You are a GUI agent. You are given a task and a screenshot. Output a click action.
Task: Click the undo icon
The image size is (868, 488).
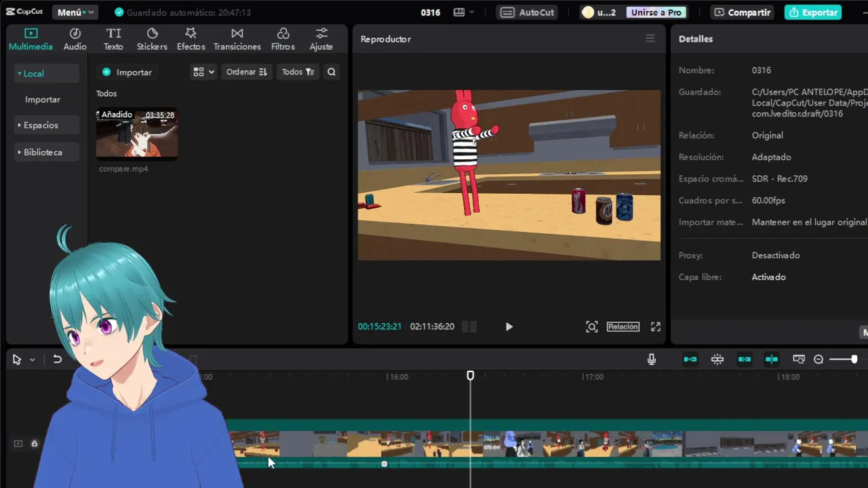click(x=58, y=359)
